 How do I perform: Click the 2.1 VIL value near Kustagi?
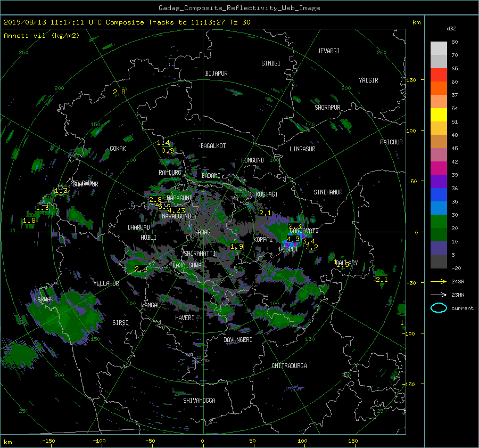click(x=265, y=213)
